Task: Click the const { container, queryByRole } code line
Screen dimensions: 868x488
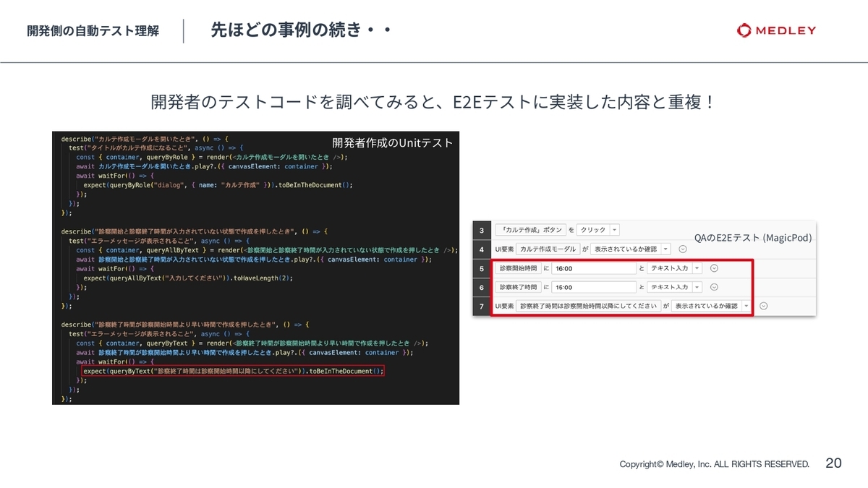Action: [x=212, y=157]
